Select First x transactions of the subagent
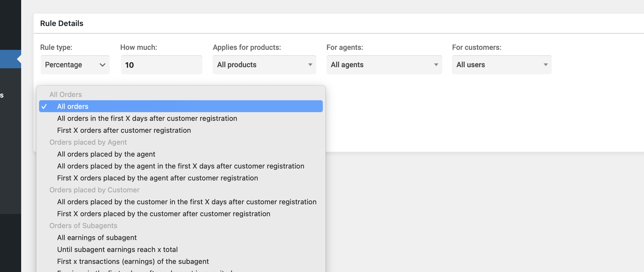644x272 pixels. coord(181,261)
